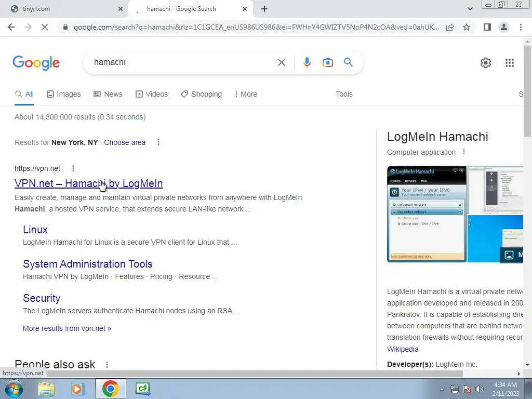Click the LogMeIn Hamachi panel title
Image resolution: width=532 pixels, height=399 pixels.
(x=437, y=137)
